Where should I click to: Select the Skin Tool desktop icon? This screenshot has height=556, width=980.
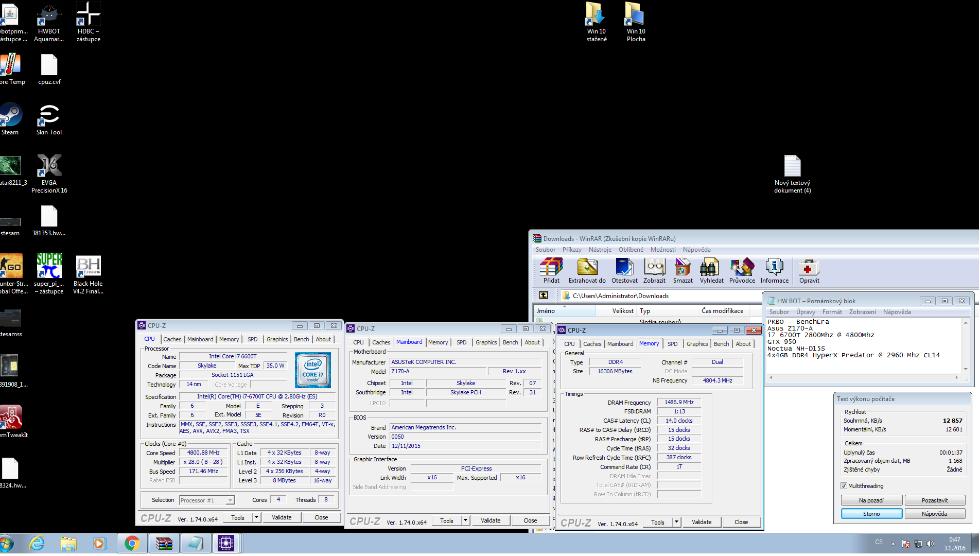49,119
